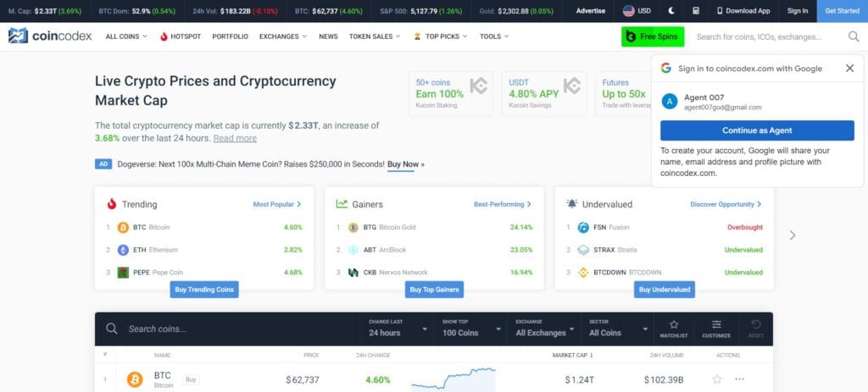This screenshot has height=392, width=868.
Task: Click the Trending flame icon
Action: (x=112, y=204)
